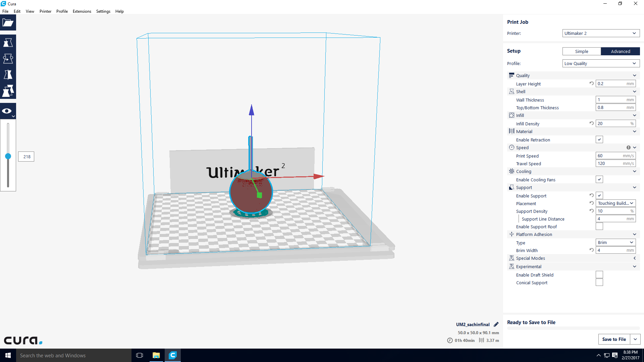The width and height of the screenshot is (644, 362).
Task: Open the Profile dropdown showing Low Quality
Action: (601, 63)
